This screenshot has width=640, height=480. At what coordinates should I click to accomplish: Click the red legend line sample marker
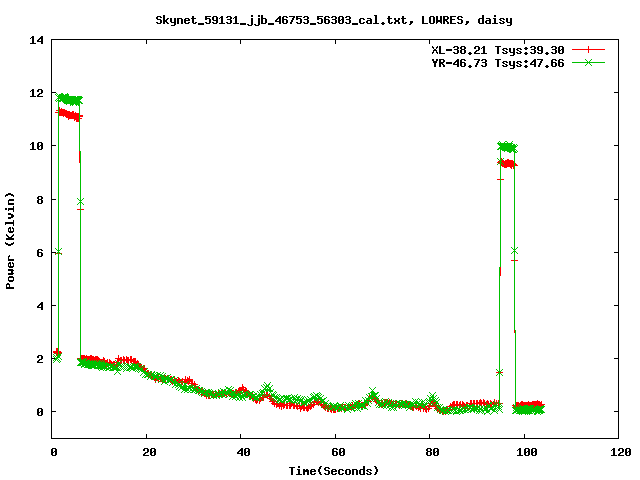point(588,50)
